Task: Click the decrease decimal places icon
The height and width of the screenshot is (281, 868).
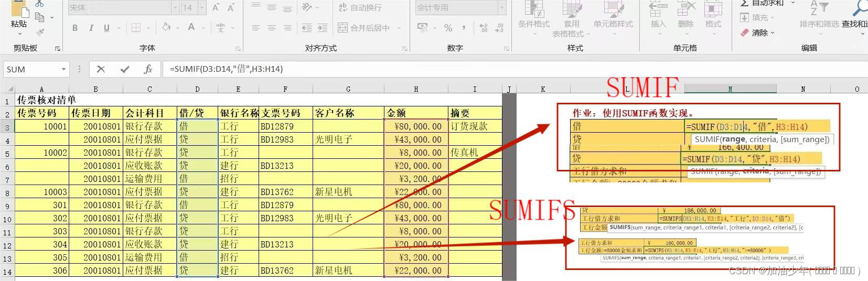Action: (499, 28)
